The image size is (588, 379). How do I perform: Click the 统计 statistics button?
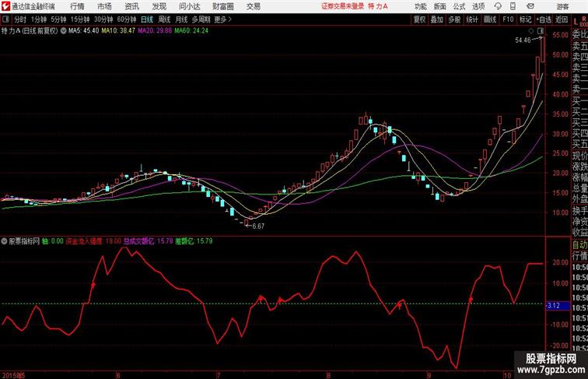pyautogui.click(x=472, y=19)
